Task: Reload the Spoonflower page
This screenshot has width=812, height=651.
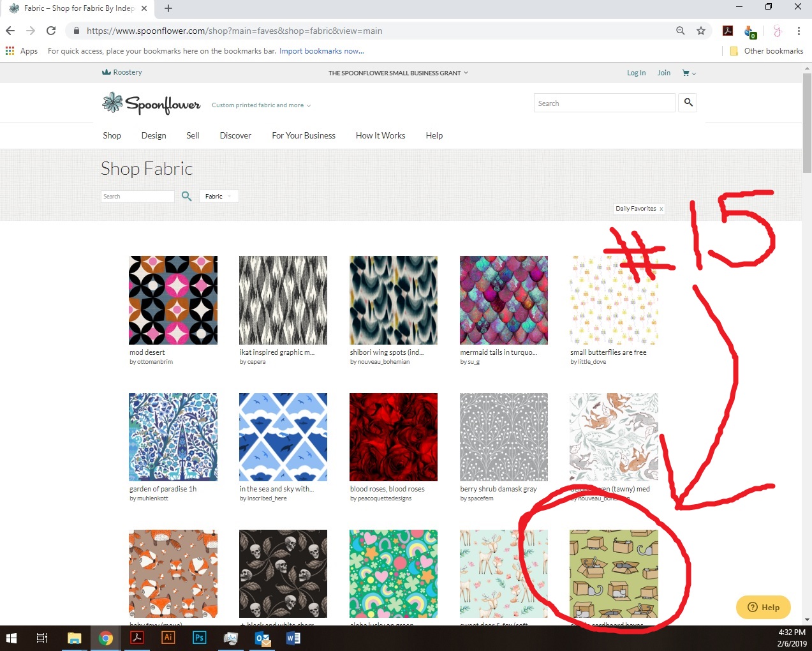Action: coord(51,31)
